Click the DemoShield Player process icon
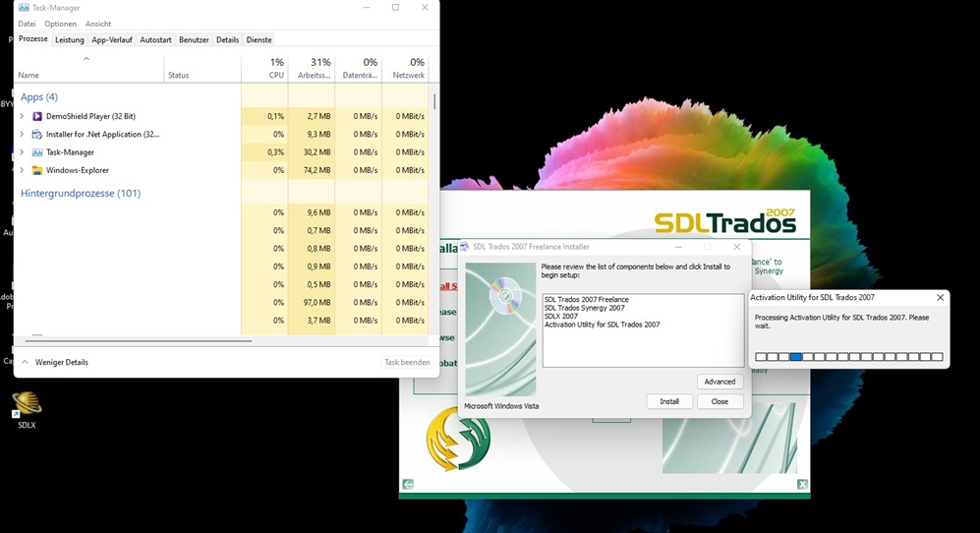Viewport: 980px width, 533px height. coord(37,116)
